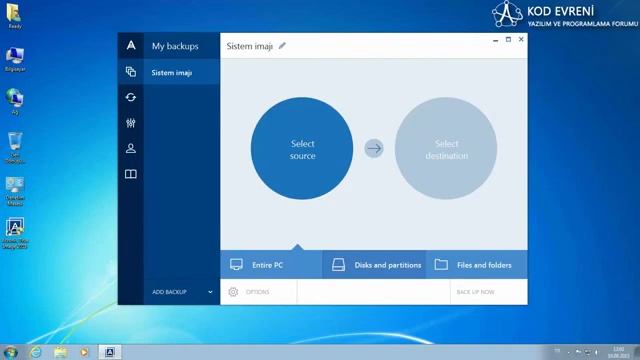640x360 pixels.
Task: Click the My backups heading
Action: pyautogui.click(x=175, y=46)
